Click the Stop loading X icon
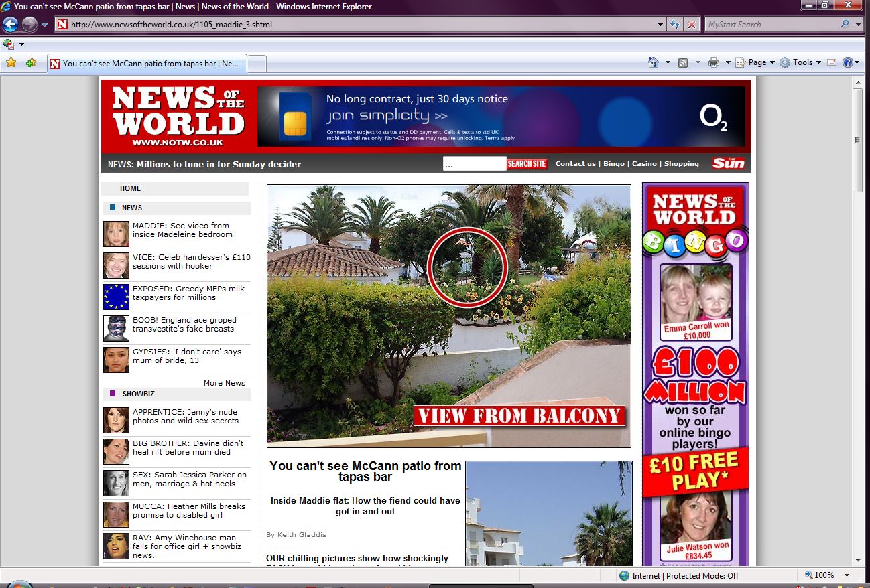Screen dimensions: 870x588 [692, 25]
